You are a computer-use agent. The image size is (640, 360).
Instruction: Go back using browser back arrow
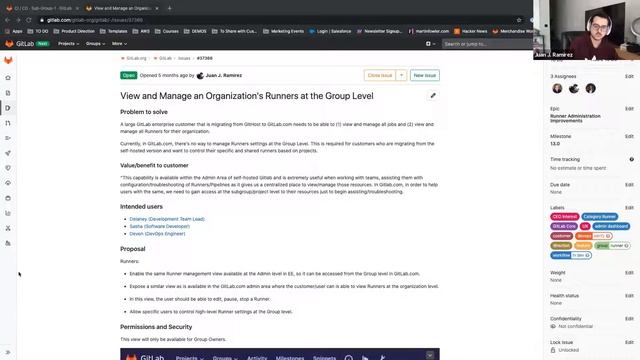[x=7, y=20]
